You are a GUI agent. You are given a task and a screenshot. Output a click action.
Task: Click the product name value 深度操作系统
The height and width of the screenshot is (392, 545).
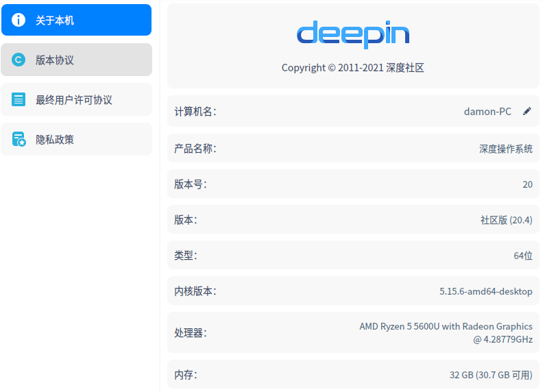506,149
